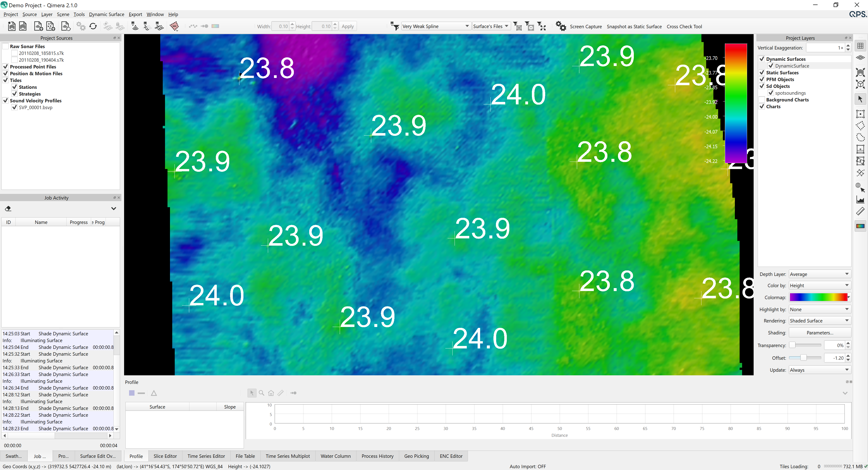Open the Rendering Shaded Surface dropdown
The width and height of the screenshot is (868, 470).
pos(819,321)
